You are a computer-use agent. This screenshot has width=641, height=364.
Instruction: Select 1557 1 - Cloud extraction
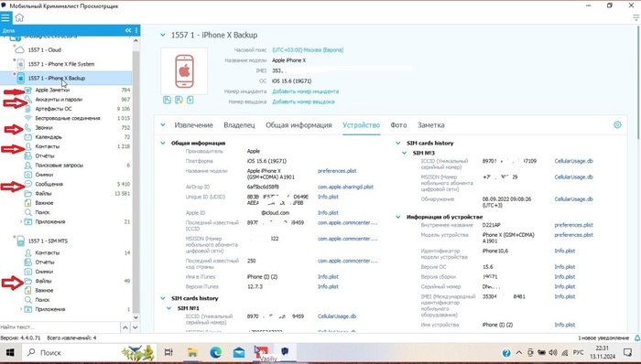click(45, 49)
